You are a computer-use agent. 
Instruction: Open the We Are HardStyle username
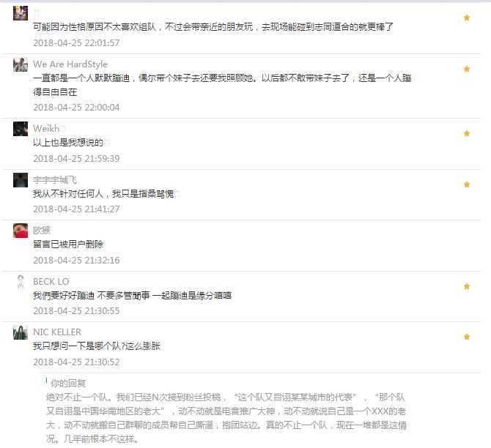[70, 64]
